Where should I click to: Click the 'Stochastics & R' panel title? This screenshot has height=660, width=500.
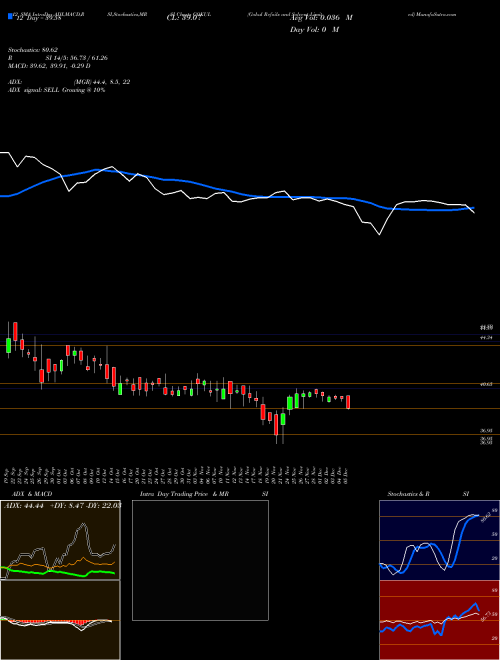coord(409,494)
